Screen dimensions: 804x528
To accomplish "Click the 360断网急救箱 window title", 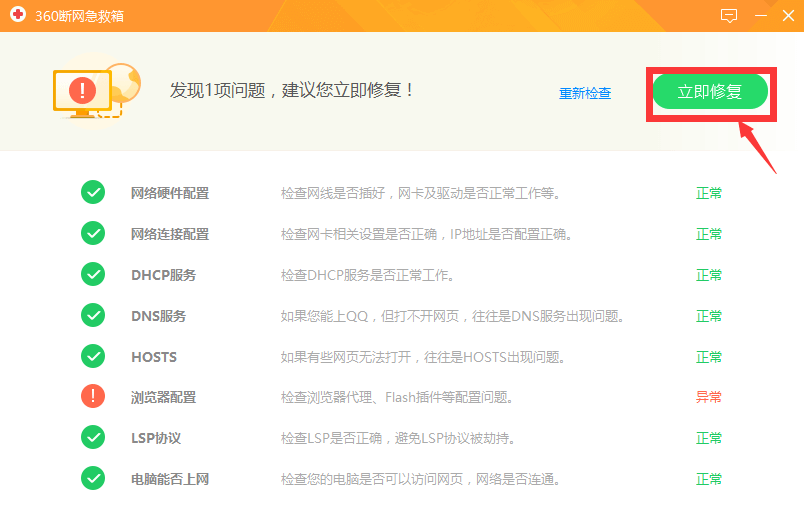I will pyautogui.click(x=79, y=16).
